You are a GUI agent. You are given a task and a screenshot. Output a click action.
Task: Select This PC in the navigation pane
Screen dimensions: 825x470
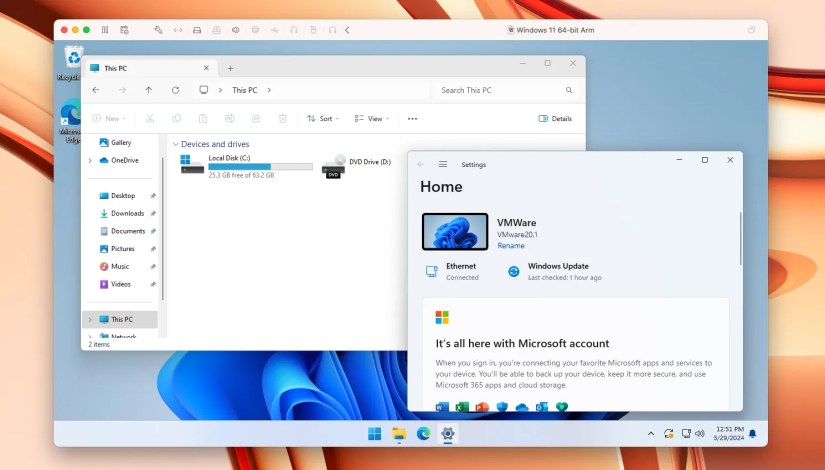tap(121, 319)
